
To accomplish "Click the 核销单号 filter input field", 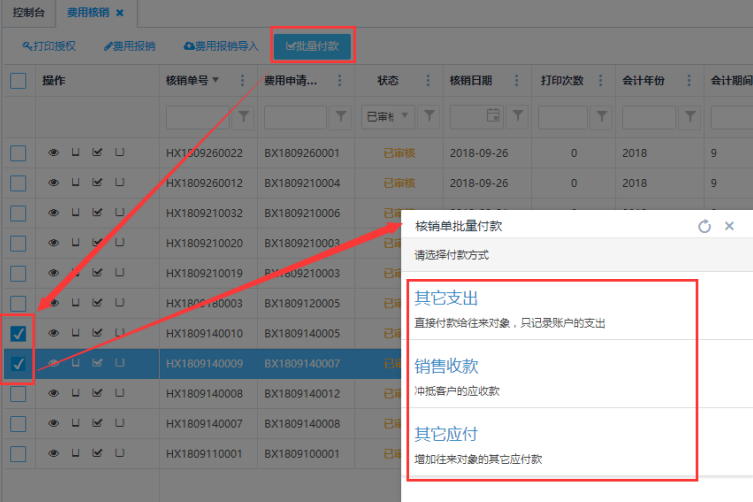I will click(197, 117).
